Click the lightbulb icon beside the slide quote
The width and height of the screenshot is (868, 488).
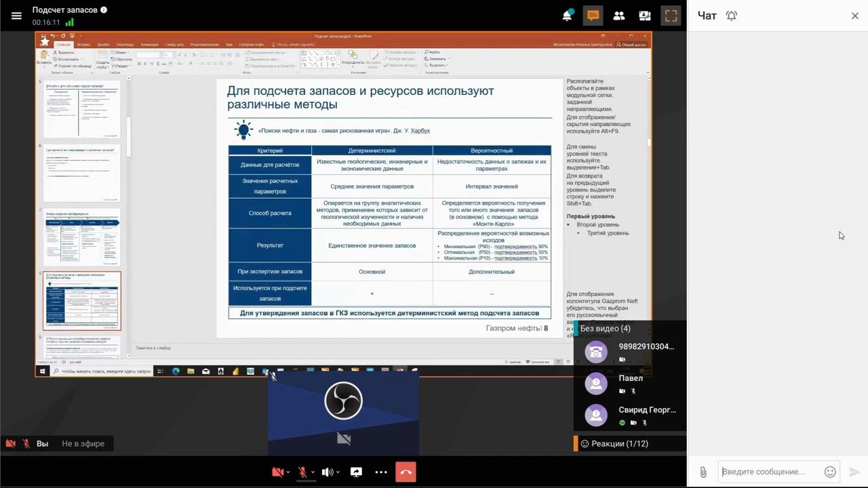tap(243, 129)
